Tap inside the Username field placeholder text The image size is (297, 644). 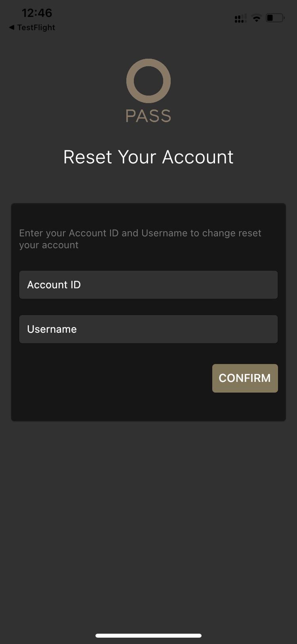(x=51, y=329)
